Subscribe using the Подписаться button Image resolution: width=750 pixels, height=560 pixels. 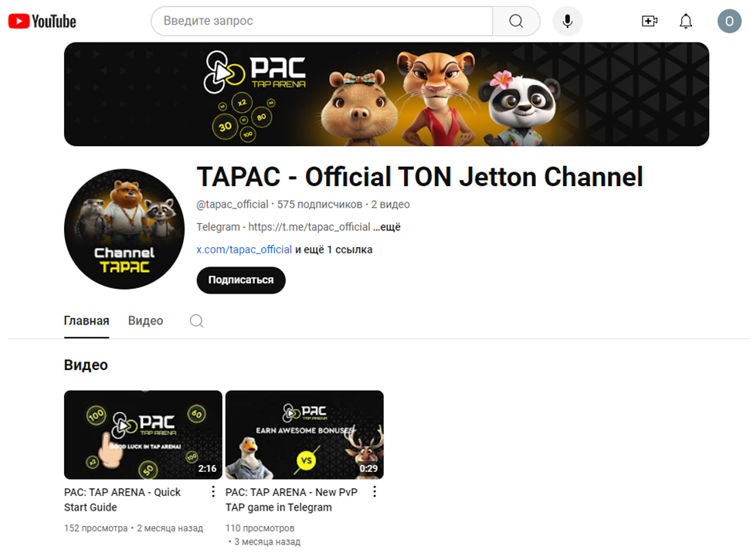(x=241, y=280)
